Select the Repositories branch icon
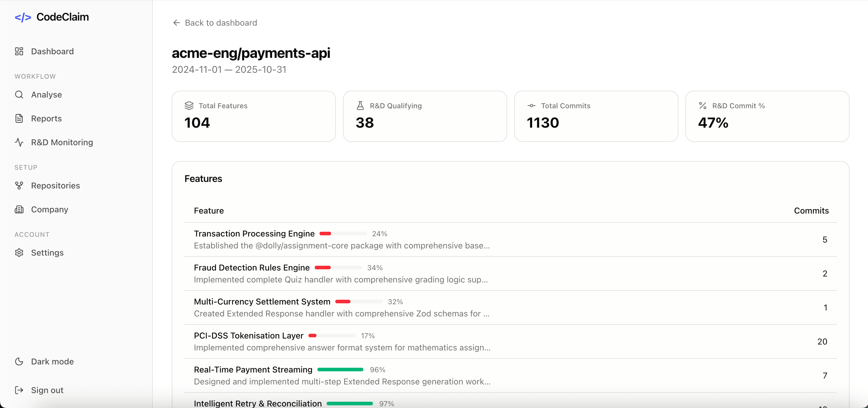Viewport: 868px width, 408px height. (19, 185)
